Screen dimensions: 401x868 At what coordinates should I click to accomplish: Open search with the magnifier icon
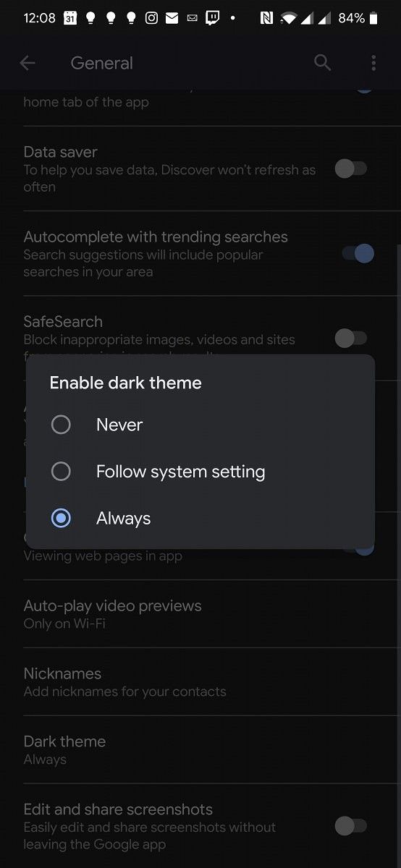coord(323,63)
